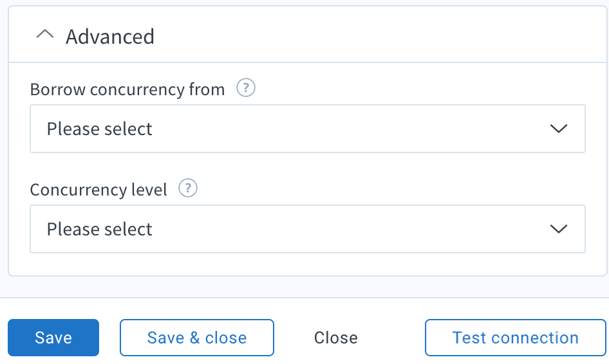This screenshot has width=609, height=364.
Task: Collapse the Advanced section using the chevron
Action: (x=45, y=35)
